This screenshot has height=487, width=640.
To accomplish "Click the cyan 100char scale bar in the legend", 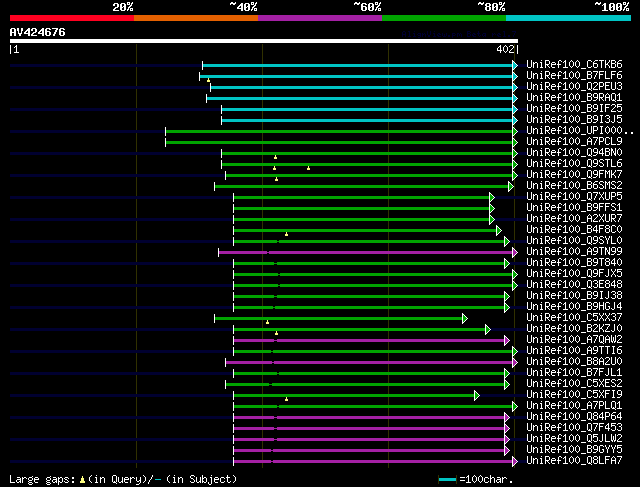I will pyautogui.click(x=448, y=480).
